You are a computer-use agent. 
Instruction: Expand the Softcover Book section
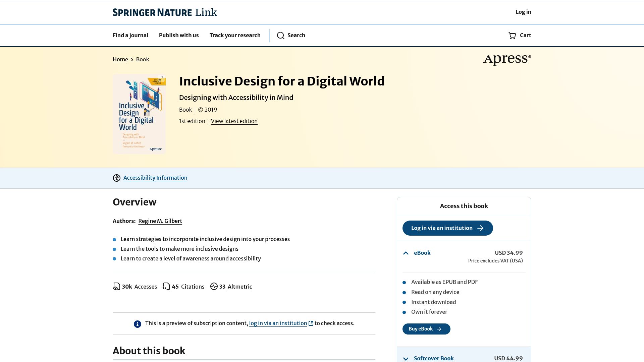[x=406, y=358]
